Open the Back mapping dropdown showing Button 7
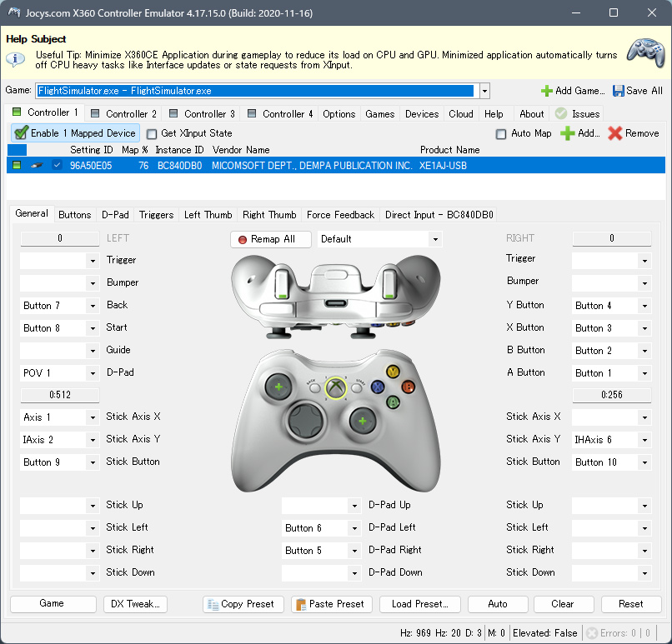Image resolution: width=672 pixels, height=644 pixels. (x=93, y=306)
